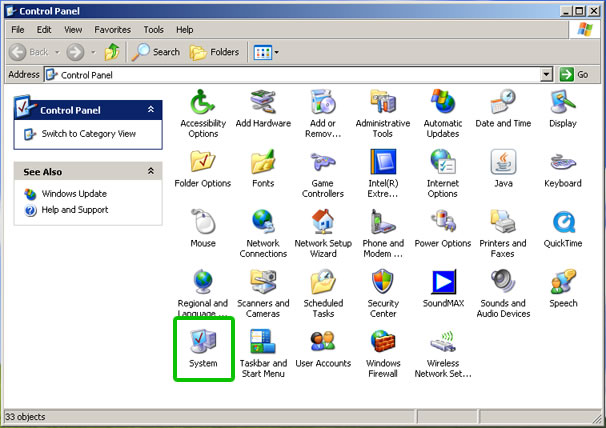The image size is (606, 428).
Task: Open Folder Options
Action: click(x=203, y=169)
